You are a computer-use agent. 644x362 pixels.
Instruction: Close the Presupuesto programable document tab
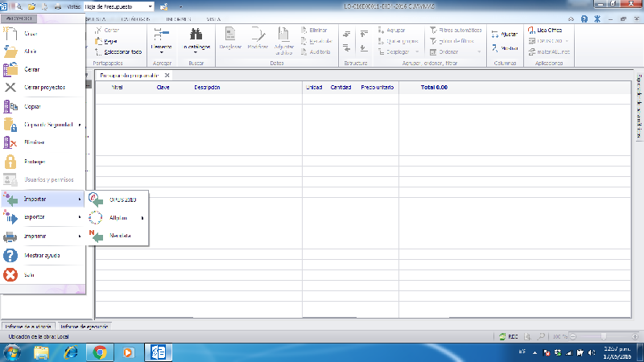pyautogui.click(x=167, y=75)
